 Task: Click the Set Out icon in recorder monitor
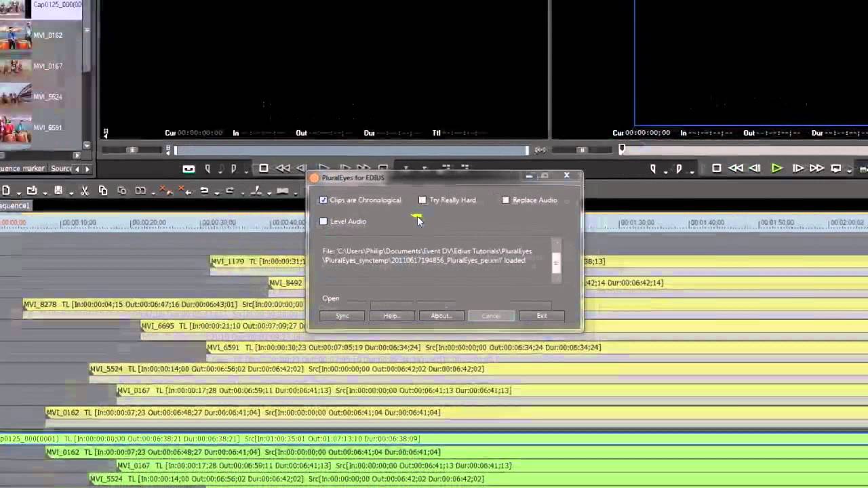click(x=679, y=169)
